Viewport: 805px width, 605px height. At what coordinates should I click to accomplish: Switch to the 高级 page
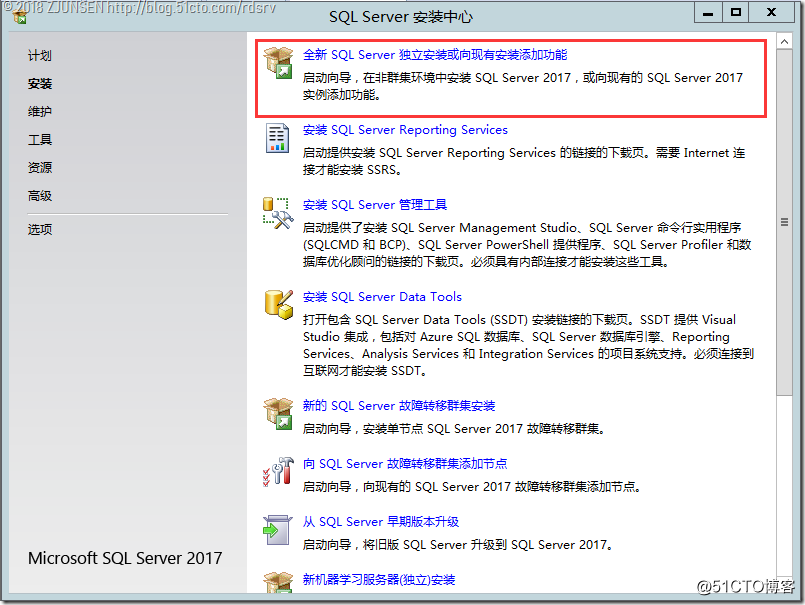(40, 196)
